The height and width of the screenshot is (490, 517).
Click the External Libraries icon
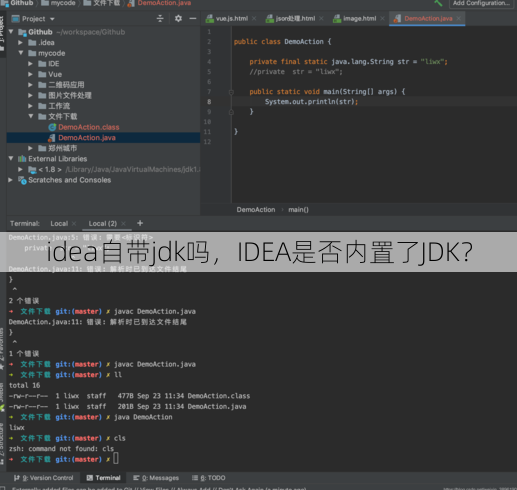pyautogui.click(x=22, y=159)
